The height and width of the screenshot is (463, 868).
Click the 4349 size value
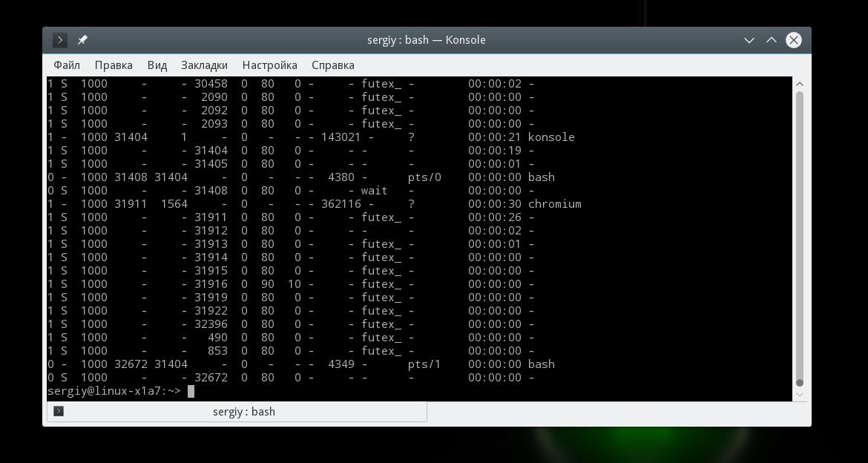(x=341, y=364)
